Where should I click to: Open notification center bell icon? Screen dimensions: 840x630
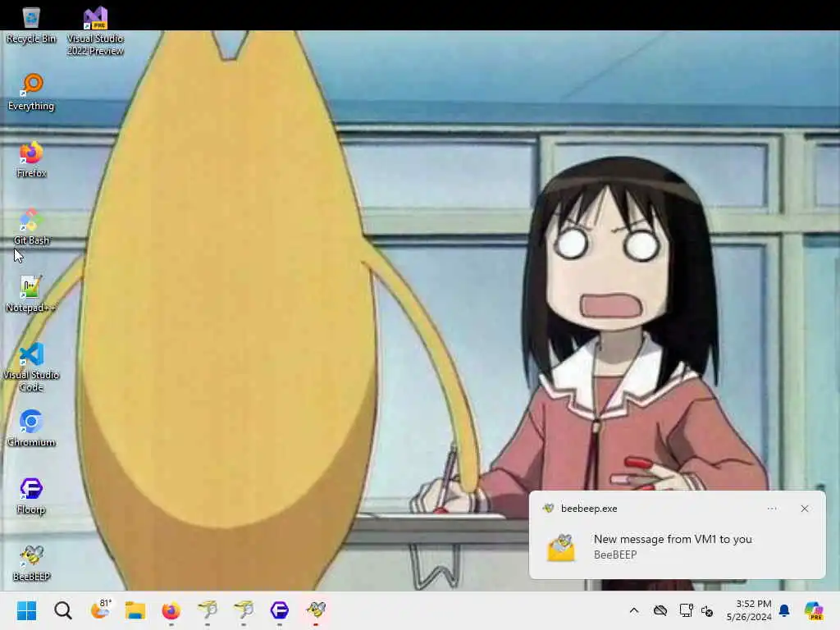coord(784,610)
